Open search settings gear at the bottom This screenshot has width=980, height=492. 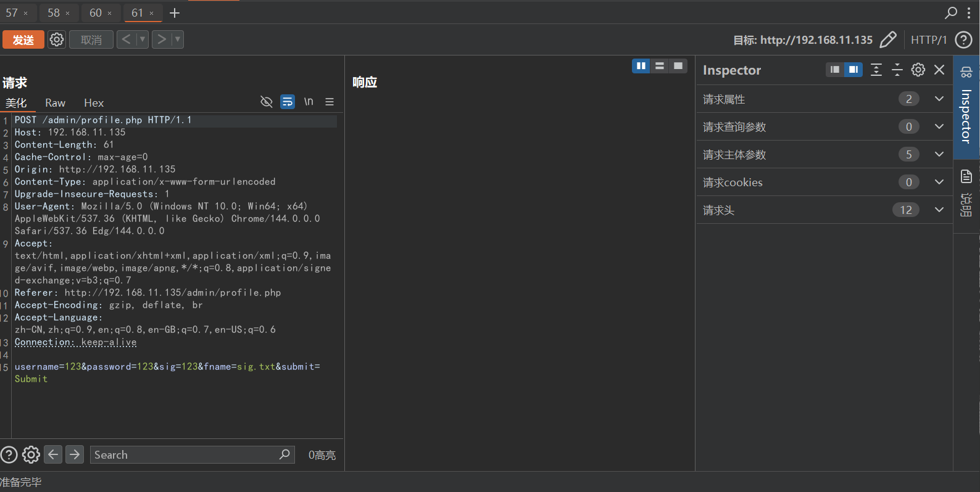point(31,455)
